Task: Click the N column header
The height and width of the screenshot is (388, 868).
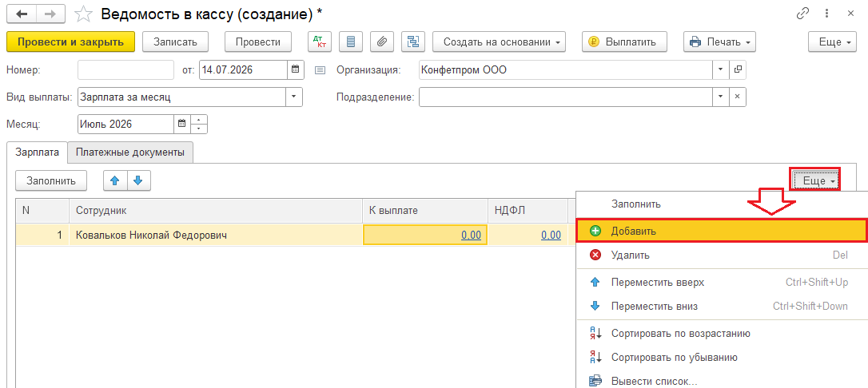Action: point(42,211)
